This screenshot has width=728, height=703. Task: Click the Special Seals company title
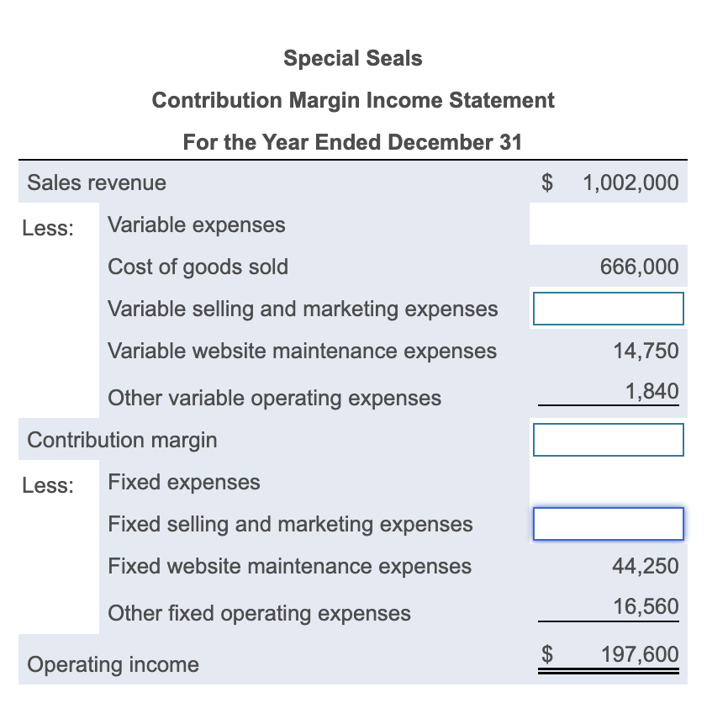coord(353,58)
